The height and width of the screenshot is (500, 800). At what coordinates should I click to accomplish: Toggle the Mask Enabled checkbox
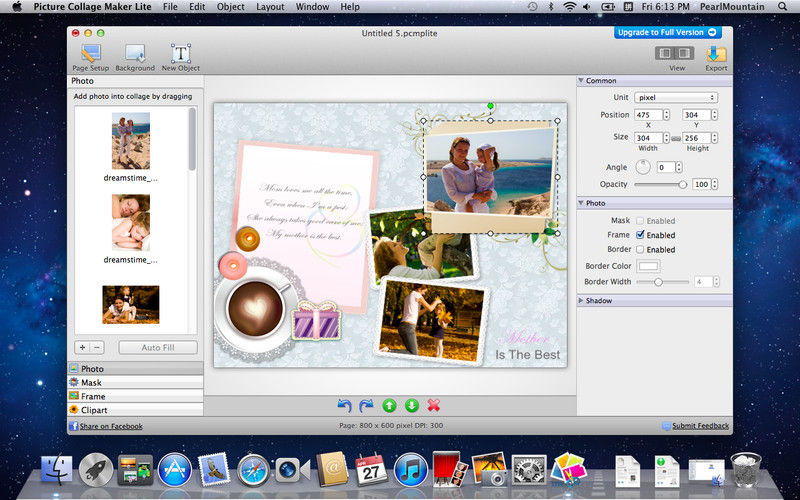(x=640, y=221)
